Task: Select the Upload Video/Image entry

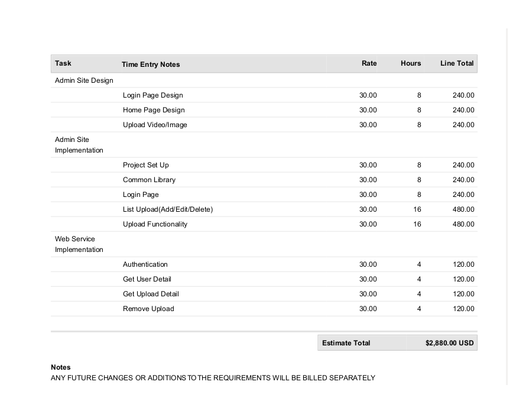Action: click(x=155, y=125)
